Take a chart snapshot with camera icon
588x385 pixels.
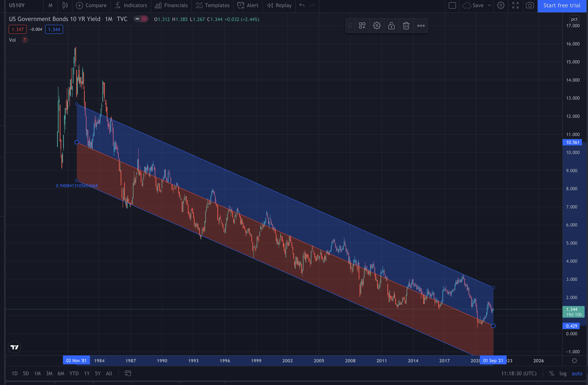[530, 5]
